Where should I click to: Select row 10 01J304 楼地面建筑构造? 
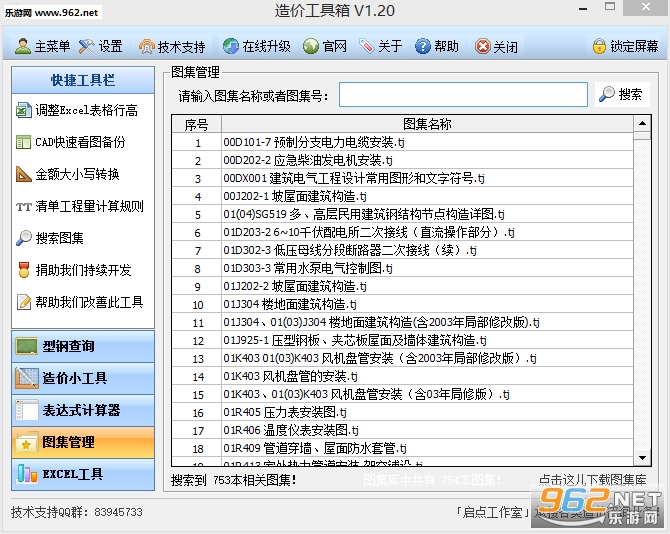coord(403,304)
